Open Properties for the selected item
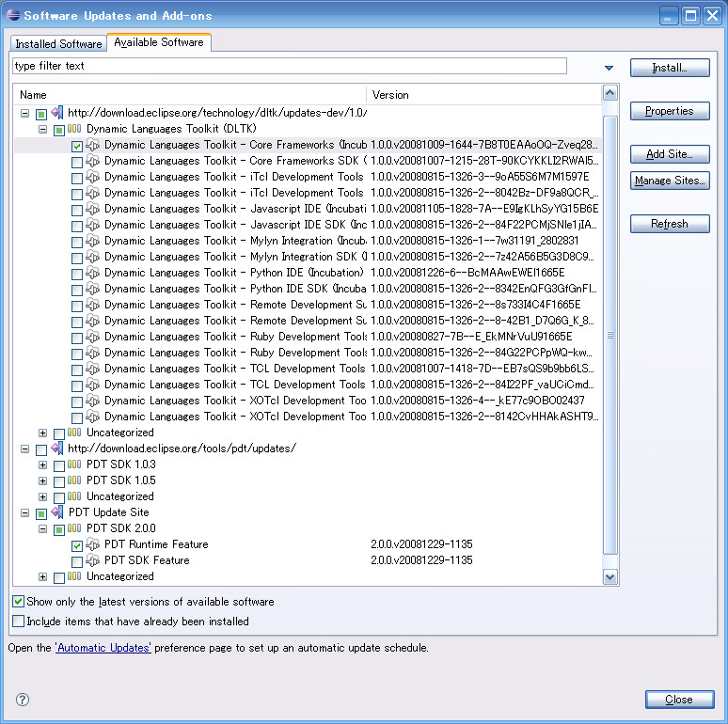728x724 pixels. 670,111
